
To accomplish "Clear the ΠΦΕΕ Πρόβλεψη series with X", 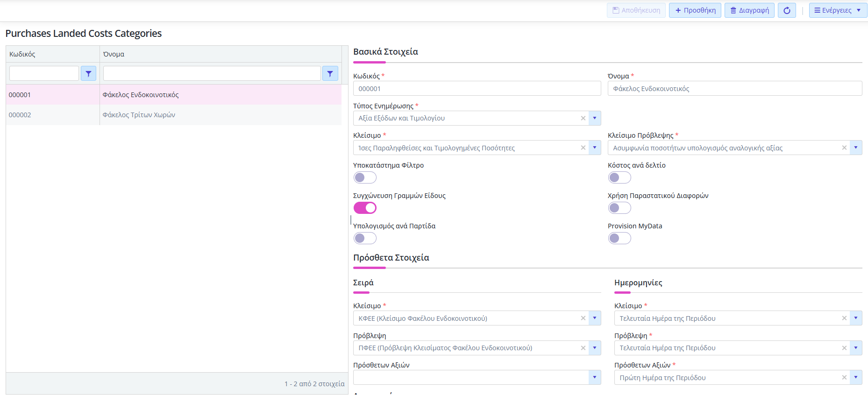I will [x=583, y=348].
